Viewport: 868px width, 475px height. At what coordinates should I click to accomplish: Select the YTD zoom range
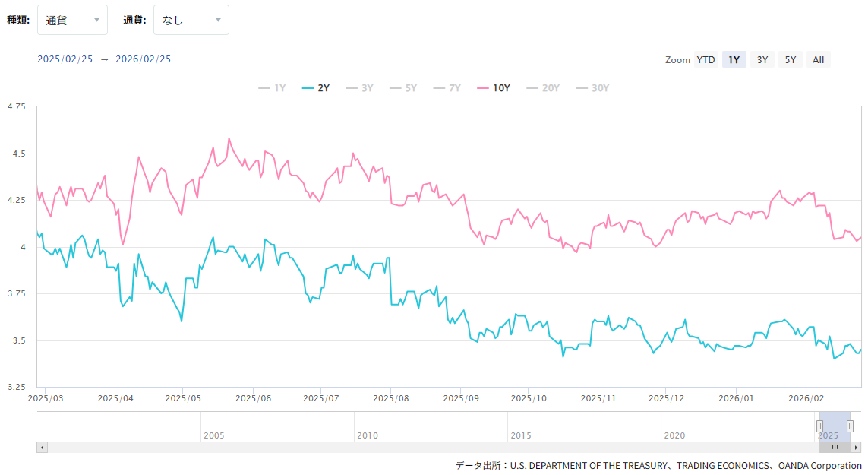point(705,60)
